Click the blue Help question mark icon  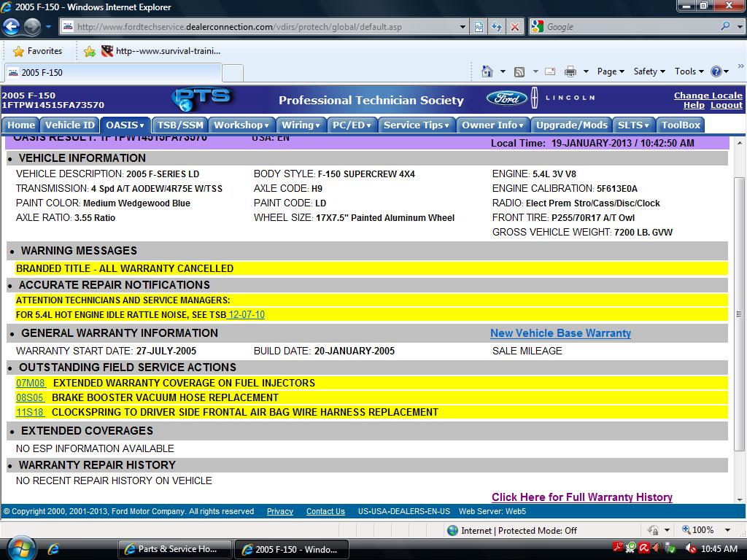tap(716, 71)
